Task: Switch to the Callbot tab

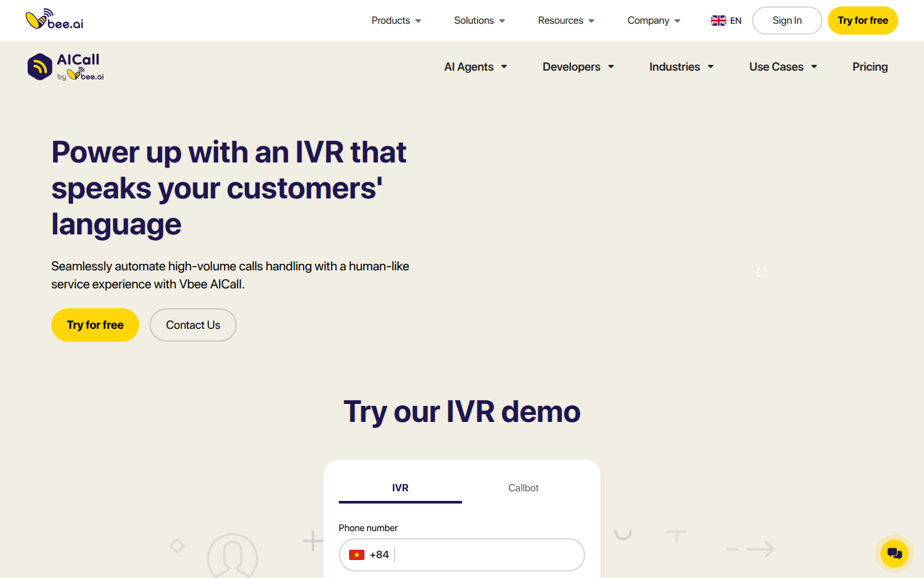Action: point(523,488)
